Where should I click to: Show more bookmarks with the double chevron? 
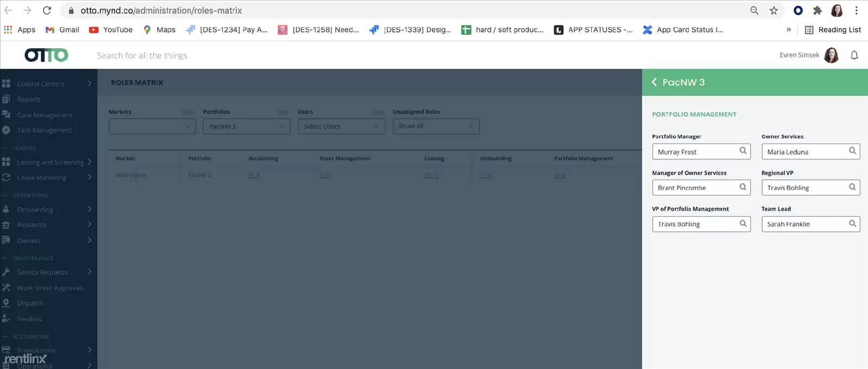point(789,30)
